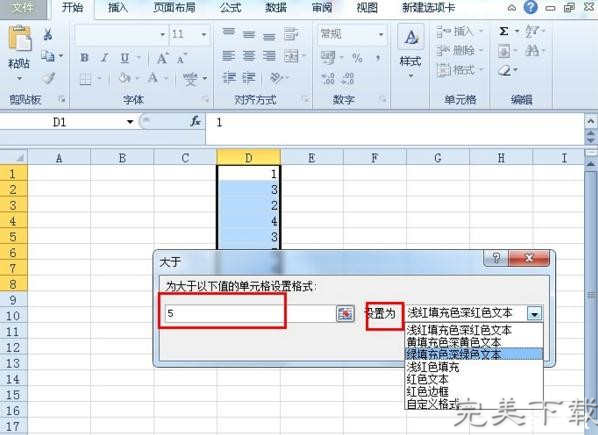Click the cell borders icon

[x=85, y=79]
